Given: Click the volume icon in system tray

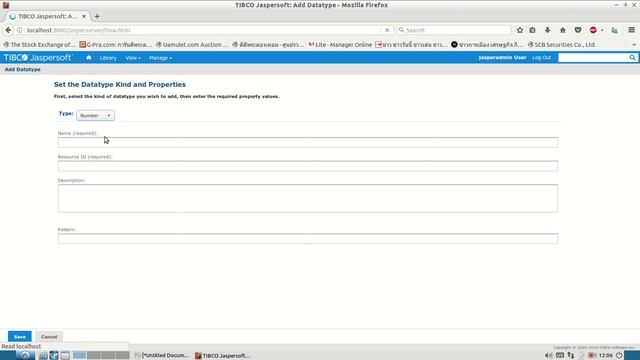Looking at the screenshot, I should [x=549, y=356].
